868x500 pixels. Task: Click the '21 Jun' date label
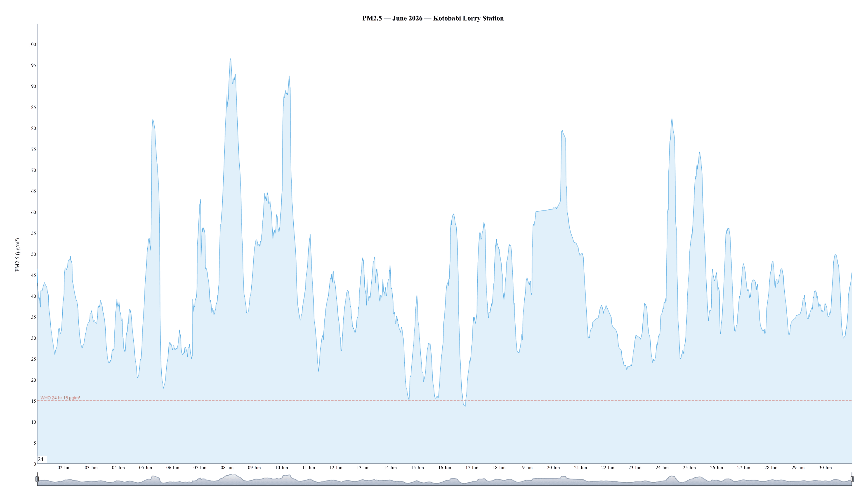[x=580, y=468]
